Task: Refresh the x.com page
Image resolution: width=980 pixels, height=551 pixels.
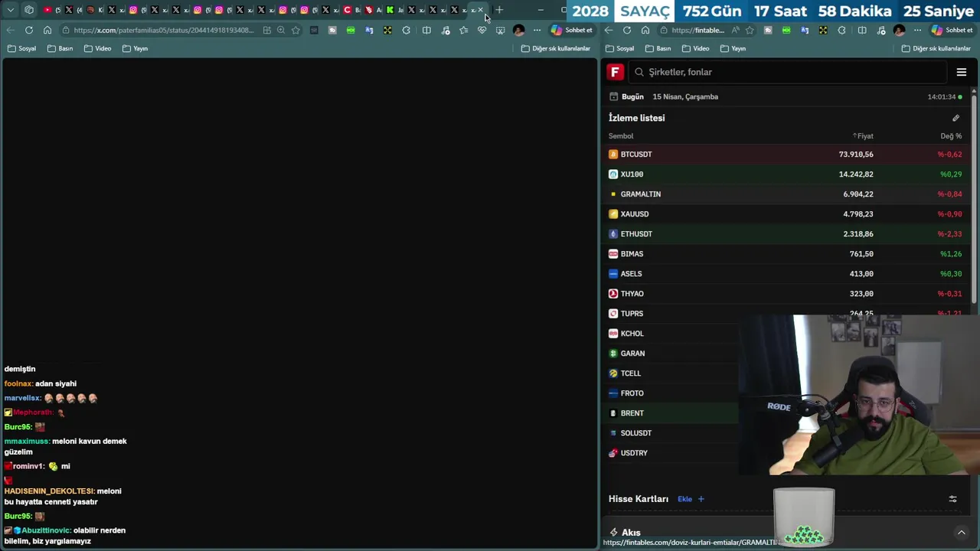Action: click(x=28, y=30)
